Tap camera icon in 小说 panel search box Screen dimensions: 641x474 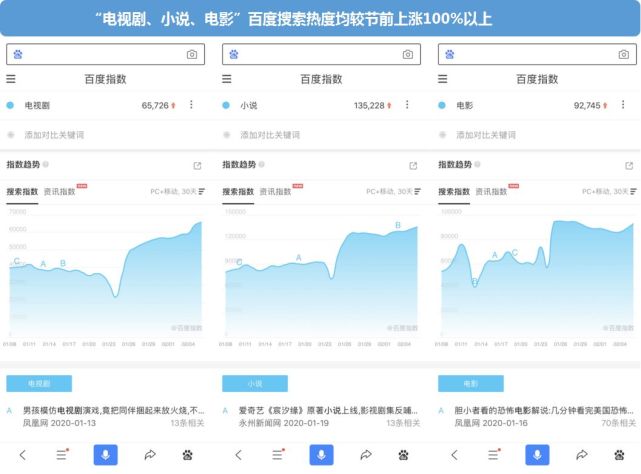click(x=408, y=54)
